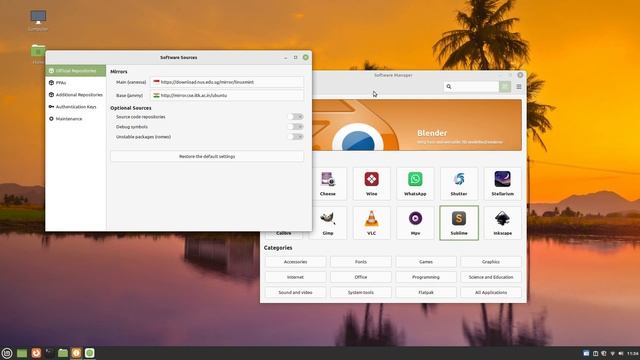Select the Stellarium app tile

502,184
